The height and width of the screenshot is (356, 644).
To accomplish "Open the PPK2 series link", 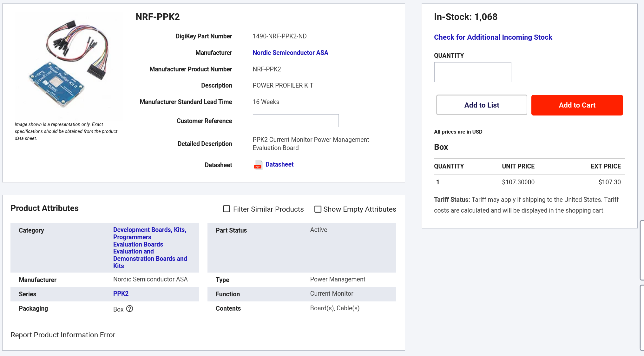I will pyautogui.click(x=121, y=293).
